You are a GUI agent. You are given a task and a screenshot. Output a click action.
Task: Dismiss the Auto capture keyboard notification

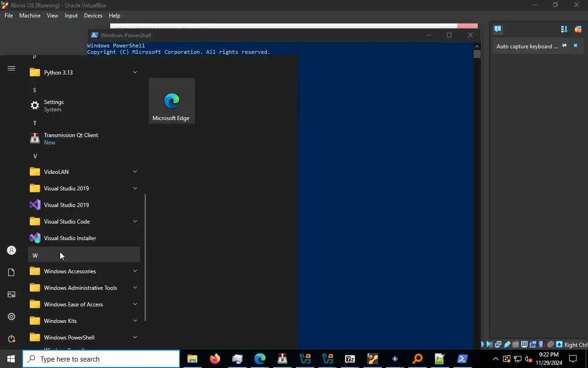(x=575, y=46)
